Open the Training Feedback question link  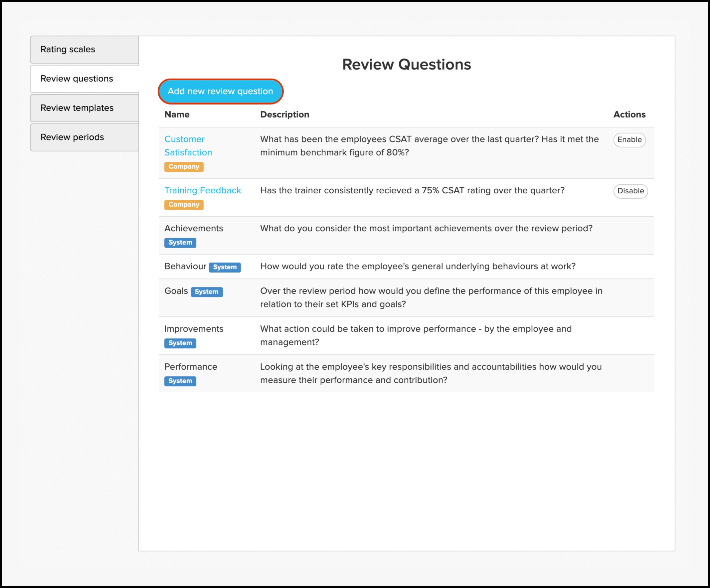pyautogui.click(x=202, y=190)
